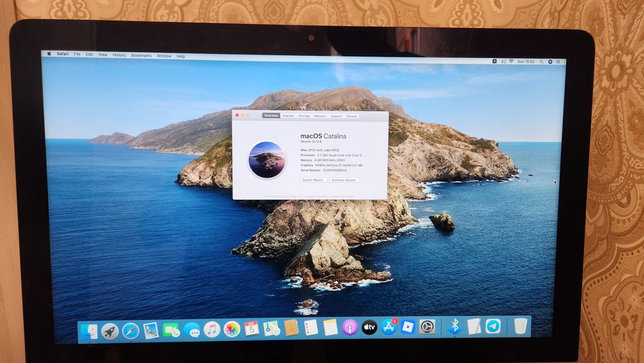This screenshot has width=644, height=363.
Task: Close the About This Mac window
Action: click(x=237, y=115)
